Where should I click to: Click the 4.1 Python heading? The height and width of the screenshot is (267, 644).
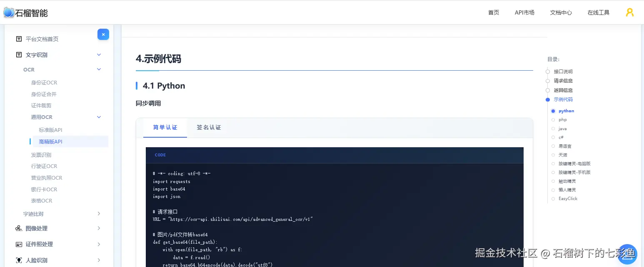point(164,86)
